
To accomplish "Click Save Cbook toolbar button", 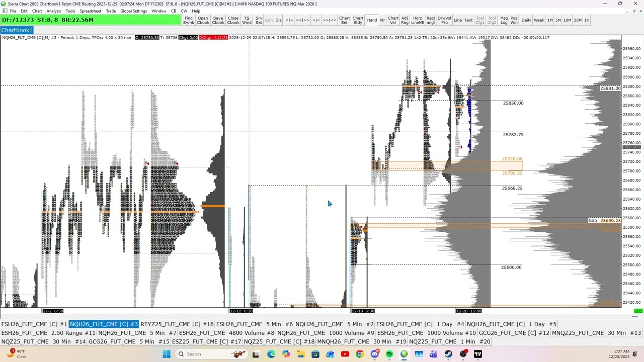I will point(218,20).
